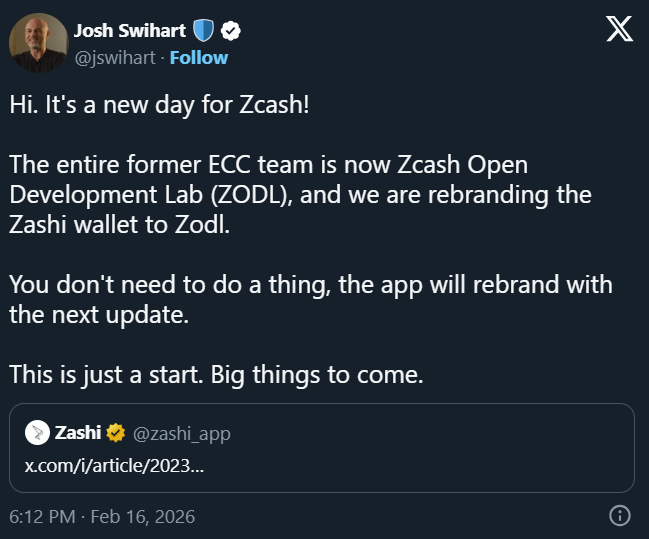Click the gold verified badge next to Zashi

tap(116, 433)
